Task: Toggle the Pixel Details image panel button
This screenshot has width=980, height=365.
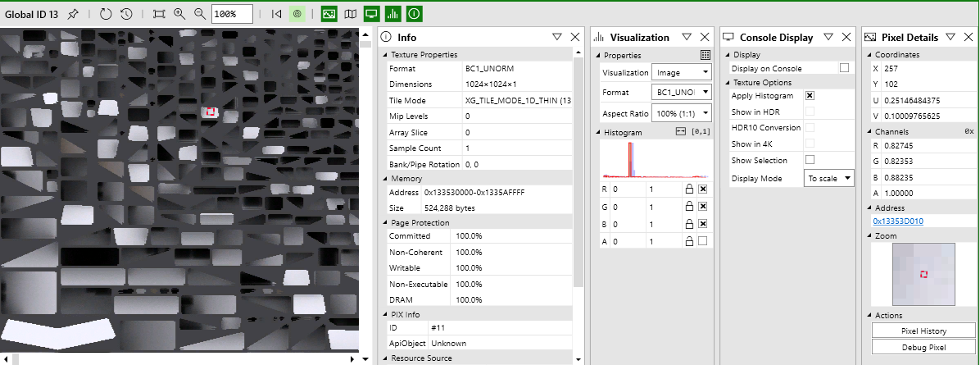Action: (329, 13)
